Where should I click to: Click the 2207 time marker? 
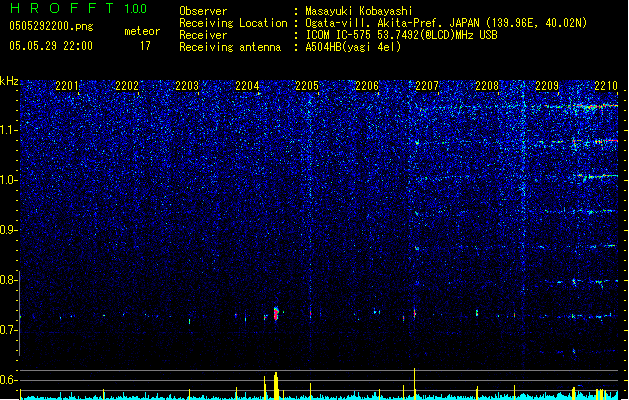(427, 86)
